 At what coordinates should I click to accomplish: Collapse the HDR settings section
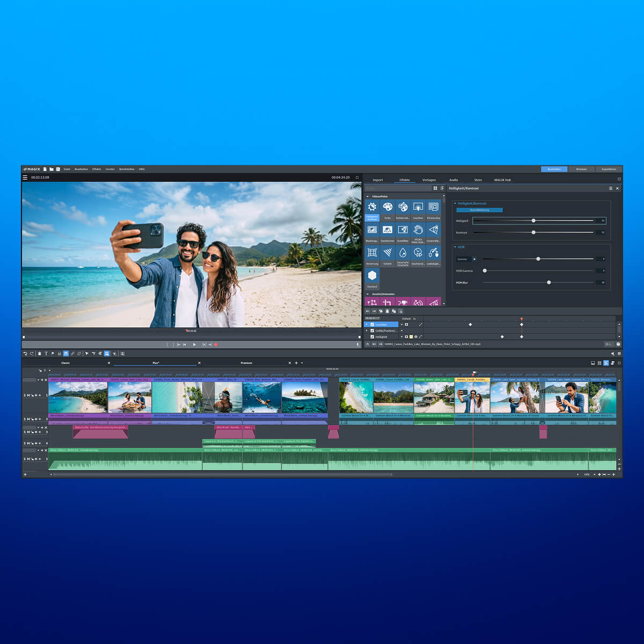pyautogui.click(x=455, y=247)
